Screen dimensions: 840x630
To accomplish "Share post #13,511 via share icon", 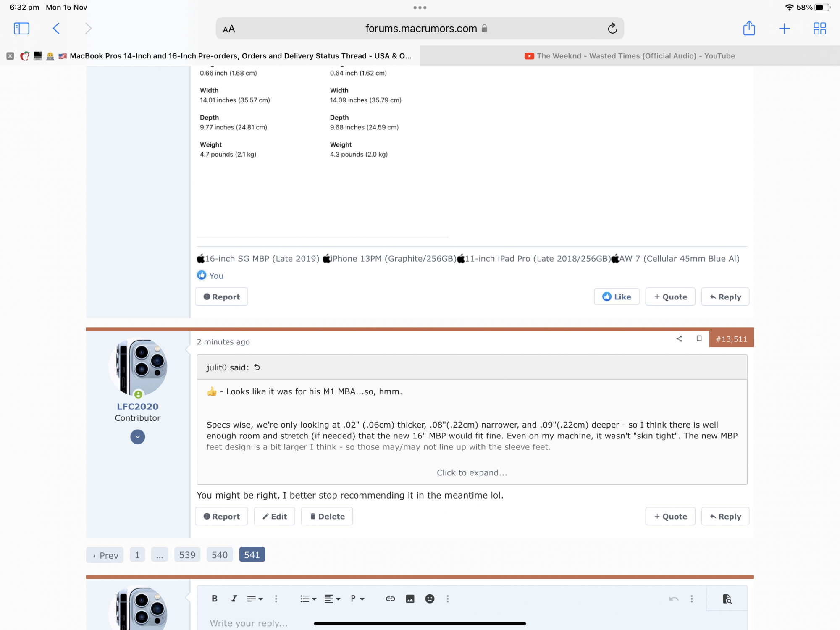I will pos(679,339).
